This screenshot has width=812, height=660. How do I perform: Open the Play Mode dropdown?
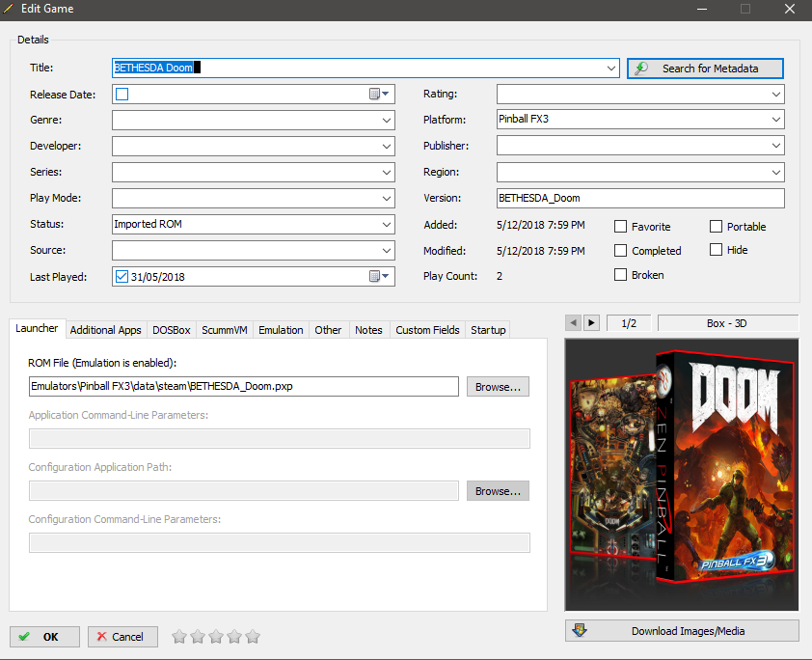click(387, 198)
